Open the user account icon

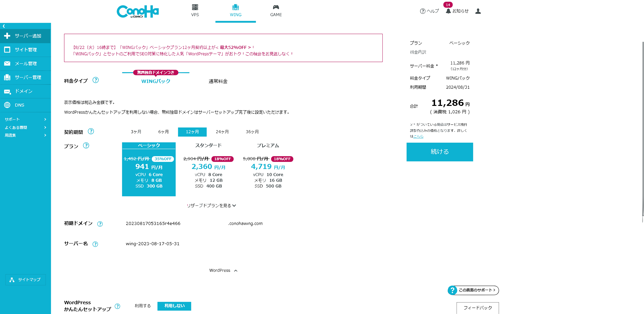coord(478,11)
